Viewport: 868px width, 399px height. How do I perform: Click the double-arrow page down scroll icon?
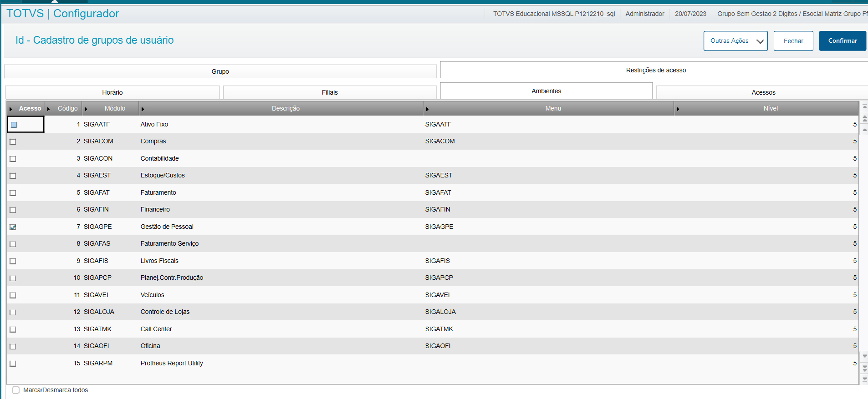pos(865,368)
